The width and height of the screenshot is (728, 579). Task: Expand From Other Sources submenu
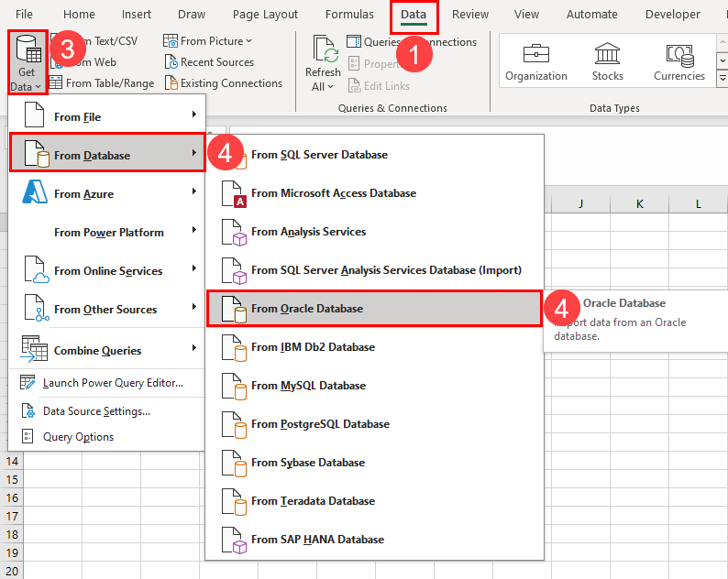coord(106,308)
